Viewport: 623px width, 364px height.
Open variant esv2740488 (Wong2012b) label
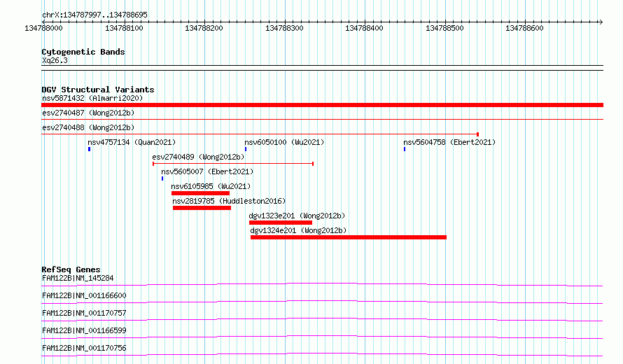(x=88, y=127)
